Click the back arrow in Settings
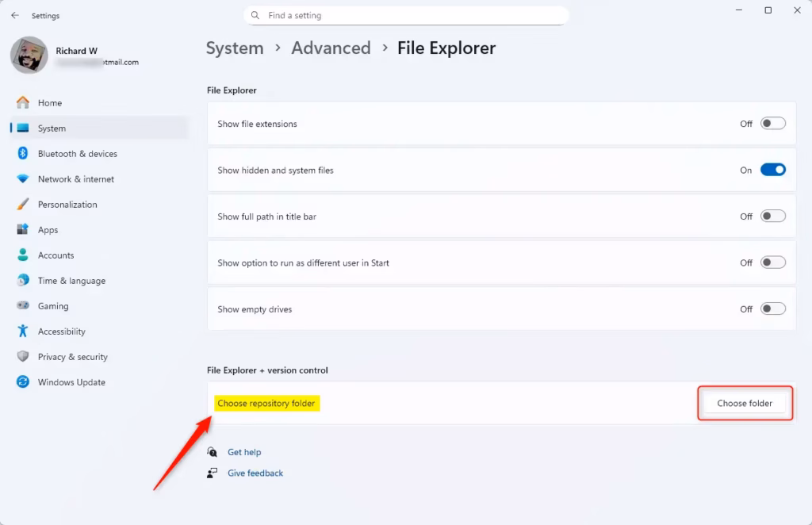Viewport: 812px width, 525px height. point(15,16)
